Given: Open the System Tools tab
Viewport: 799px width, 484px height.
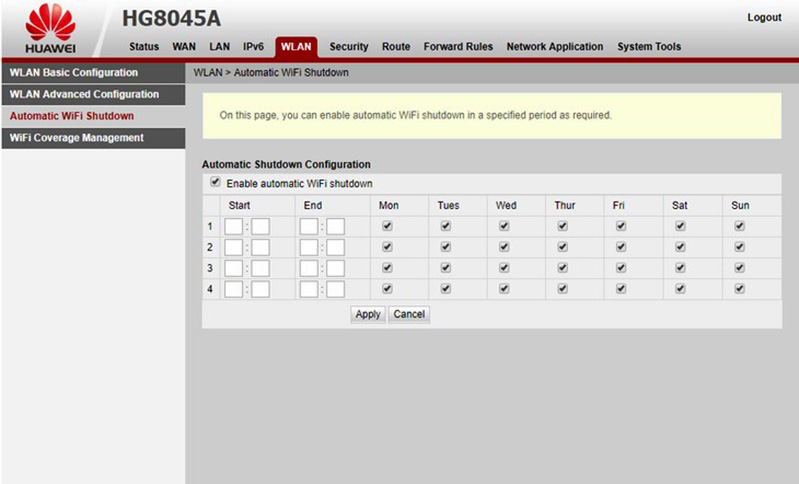Looking at the screenshot, I should 649,47.
